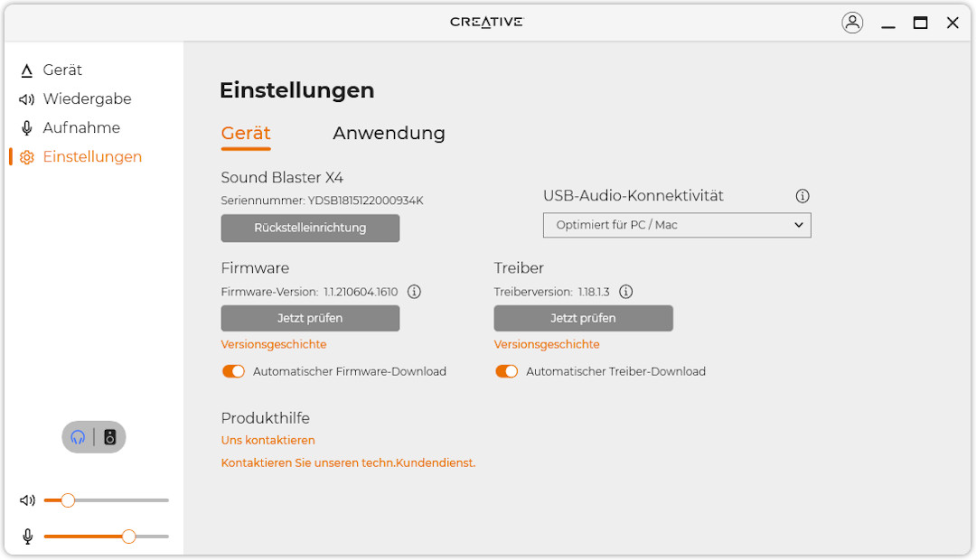The image size is (976, 560).
Task: Click Jetzt prüfen under Firmware
Action: [310, 318]
